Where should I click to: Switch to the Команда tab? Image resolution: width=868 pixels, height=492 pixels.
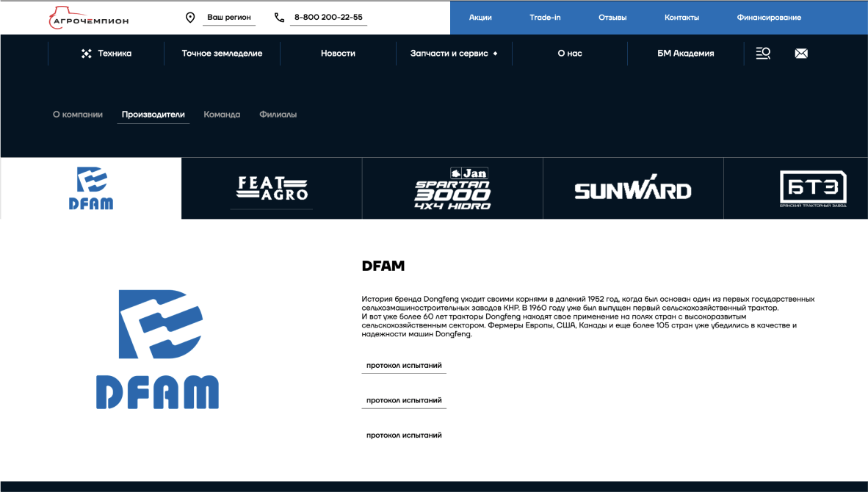coord(222,115)
